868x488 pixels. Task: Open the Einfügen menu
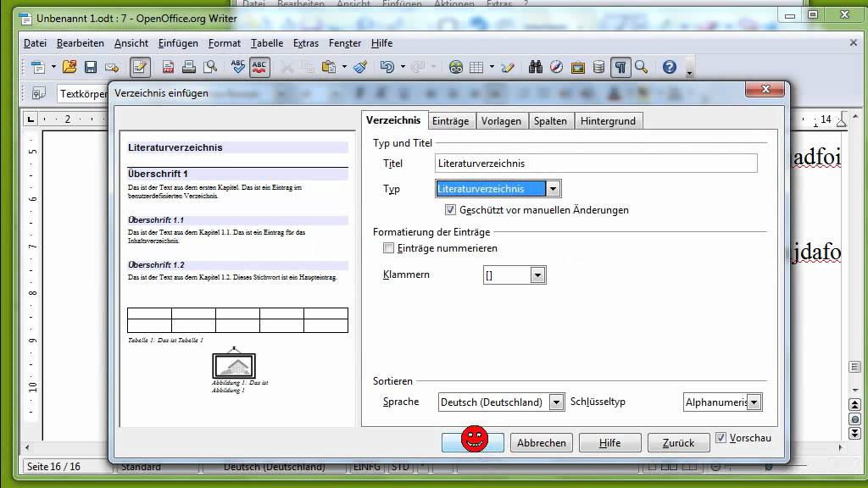pyautogui.click(x=178, y=43)
